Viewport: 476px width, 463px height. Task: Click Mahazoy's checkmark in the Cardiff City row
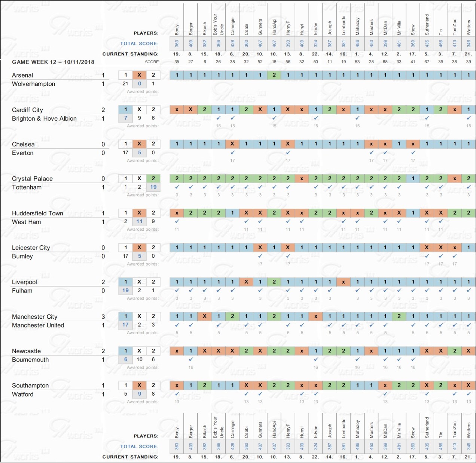click(x=357, y=118)
